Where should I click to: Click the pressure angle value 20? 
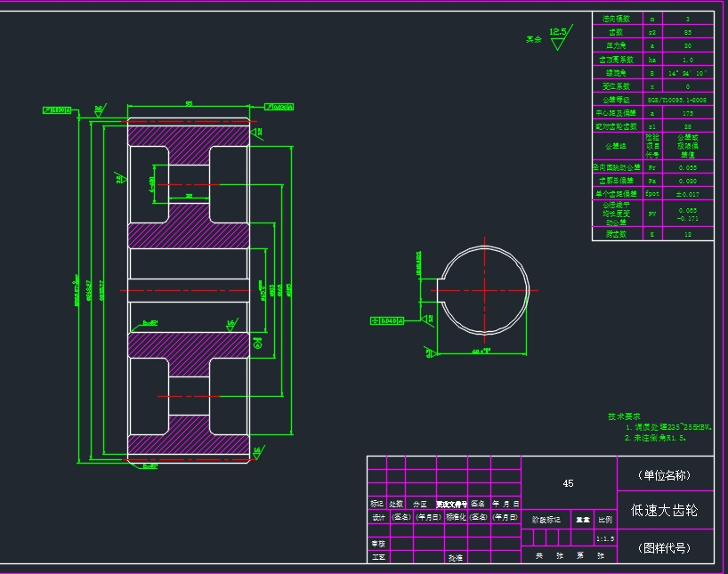tap(688, 45)
